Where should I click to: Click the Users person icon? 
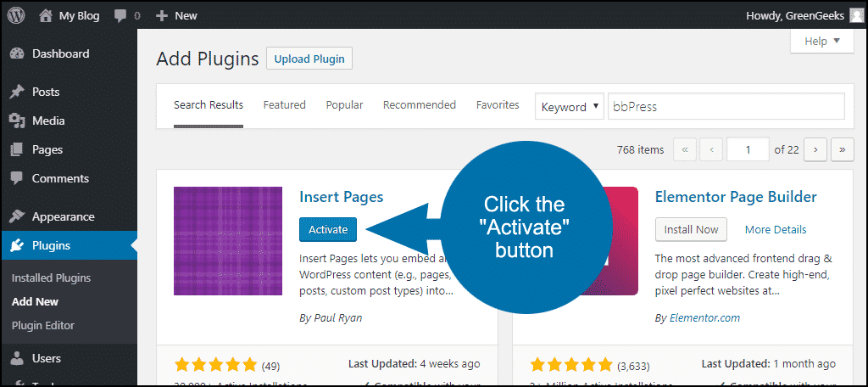click(x=17, y=359)
